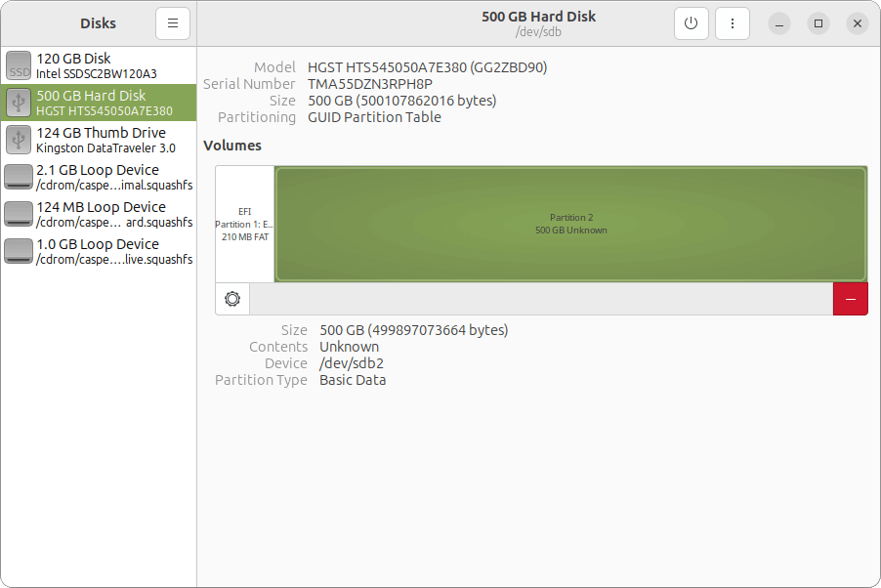Image resolution: width=881 pixels, height=588 pixels.
Task: Maximize the Disks window
Action: pyautogui.click(x=818, y=23)
